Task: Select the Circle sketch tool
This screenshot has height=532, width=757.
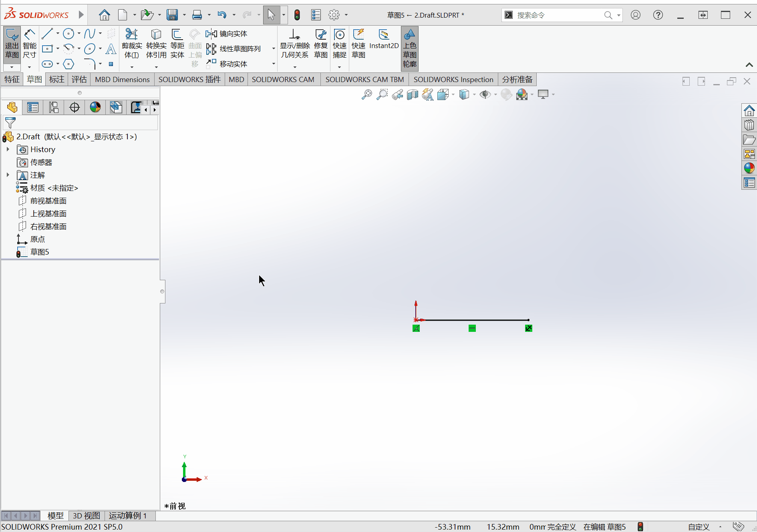Action: coord(68,34)
